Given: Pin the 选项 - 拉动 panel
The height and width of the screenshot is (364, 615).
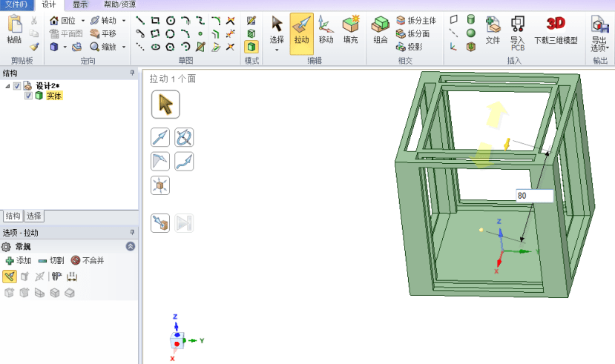Looking at the screenshot, I should 132,232.
